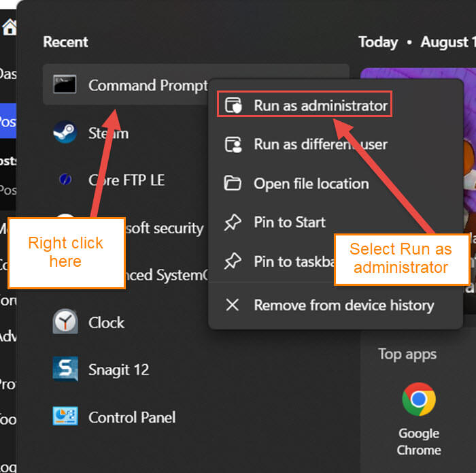Launch the Snagit 12 icon
This screenshot has width=476, height=473.
(x=65, y=369)
